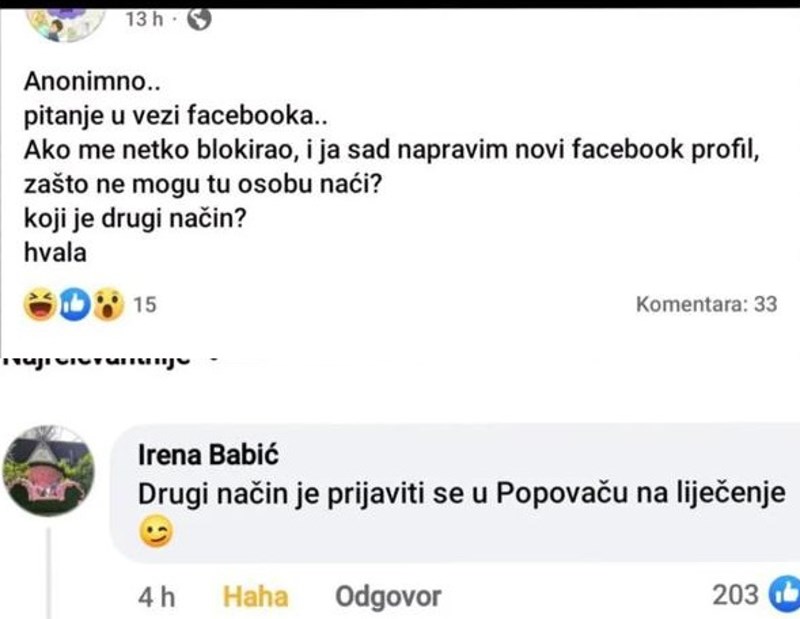
Task: Open the Komentara: 33 comments list
Action: [x=706, y=304]
